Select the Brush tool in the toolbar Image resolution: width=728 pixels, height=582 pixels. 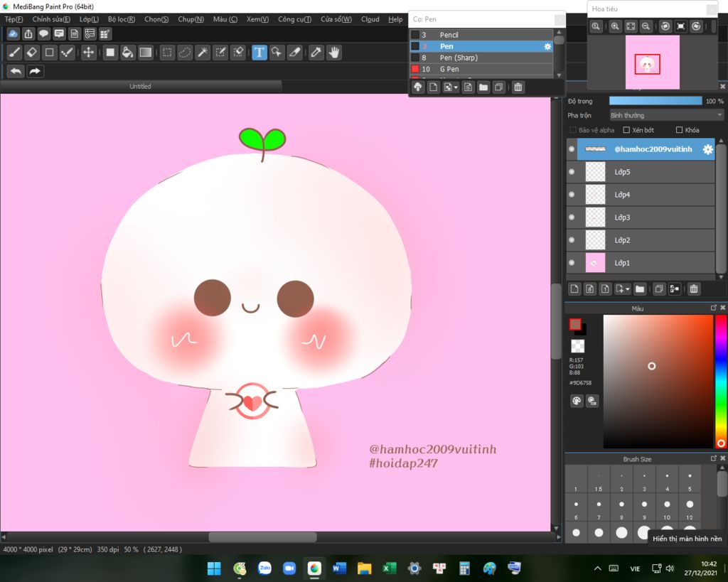[14, 53]
